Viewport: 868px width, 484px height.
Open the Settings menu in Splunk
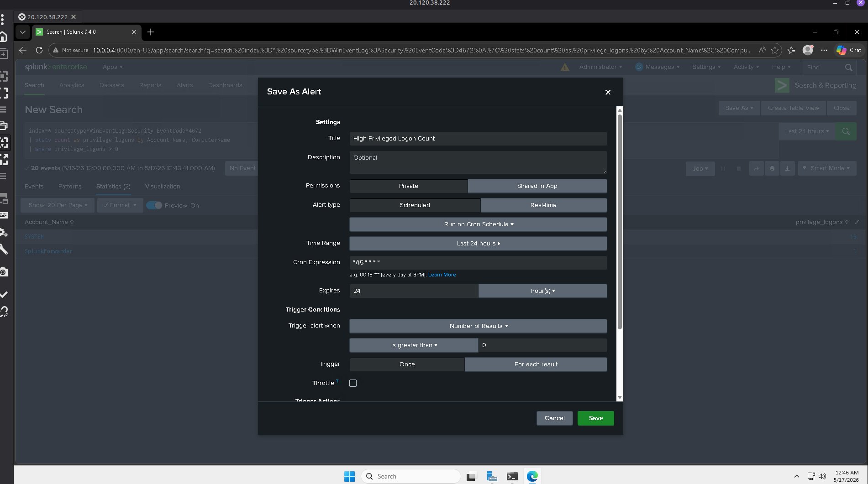pyautogui.click(x=706, y=67)
